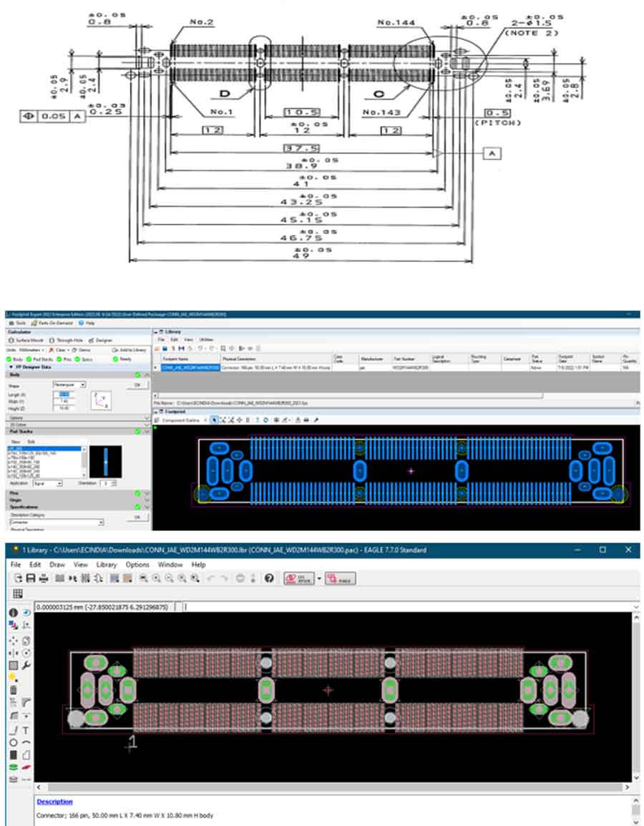Select the Move tool in EAGLE
Screen dimensions: 644x826
click(x=14, y=640)
